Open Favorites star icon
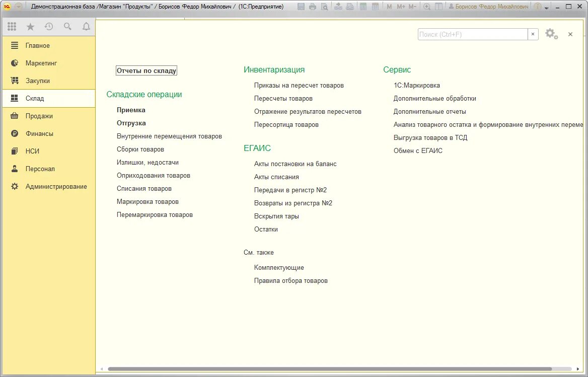The height and width of the screenshot is (377, 588). (x=30, y=26)
